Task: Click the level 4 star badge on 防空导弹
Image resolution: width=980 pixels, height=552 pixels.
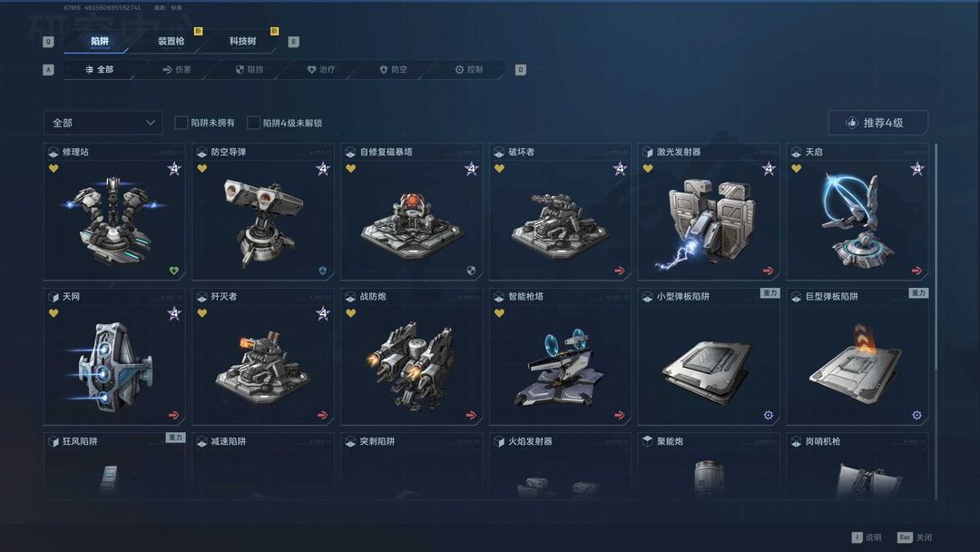Action: (x=322, y=169)
